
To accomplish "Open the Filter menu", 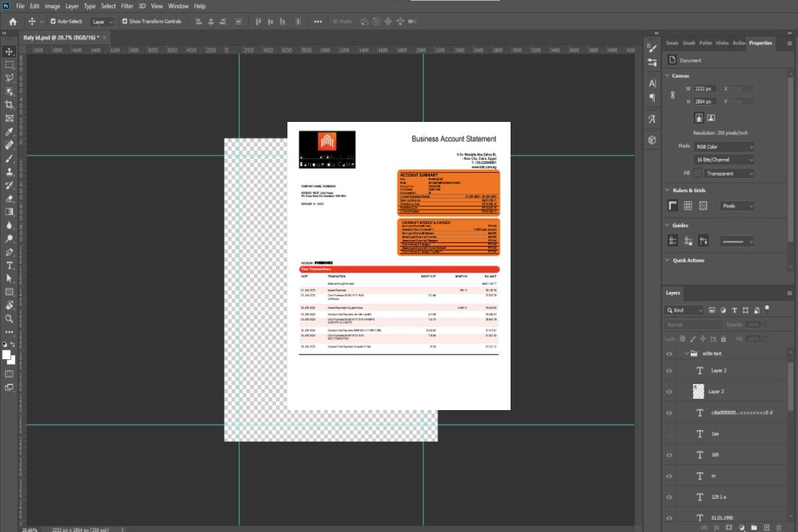I will (x=127, y=6).
